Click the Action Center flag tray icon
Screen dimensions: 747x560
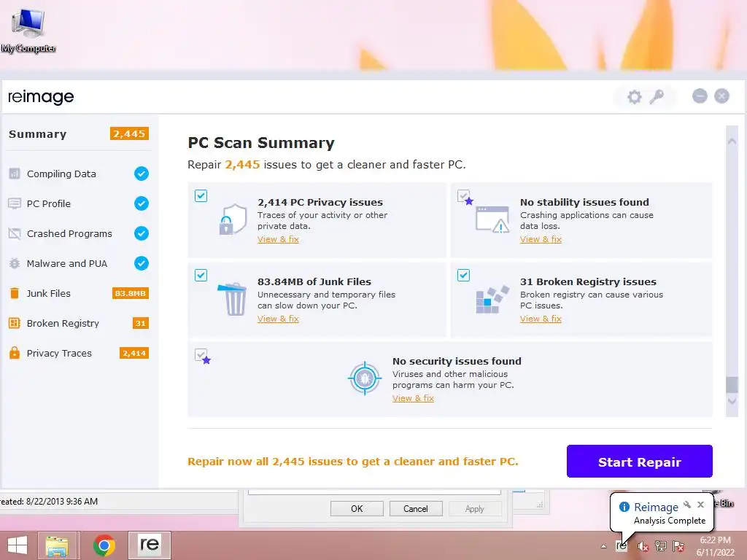pos(678,546)
